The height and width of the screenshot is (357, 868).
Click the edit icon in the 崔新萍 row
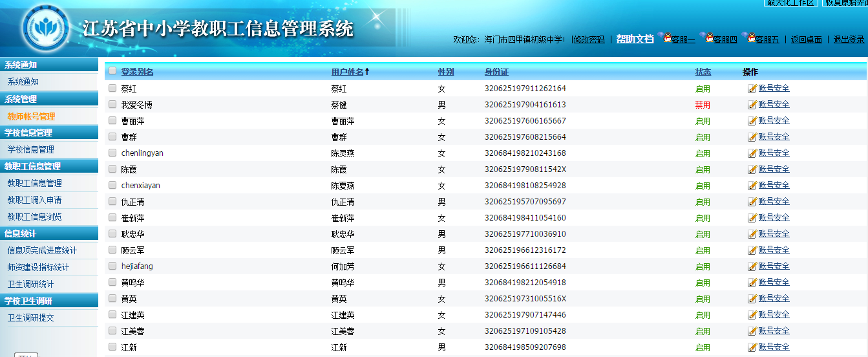[752, 218]
